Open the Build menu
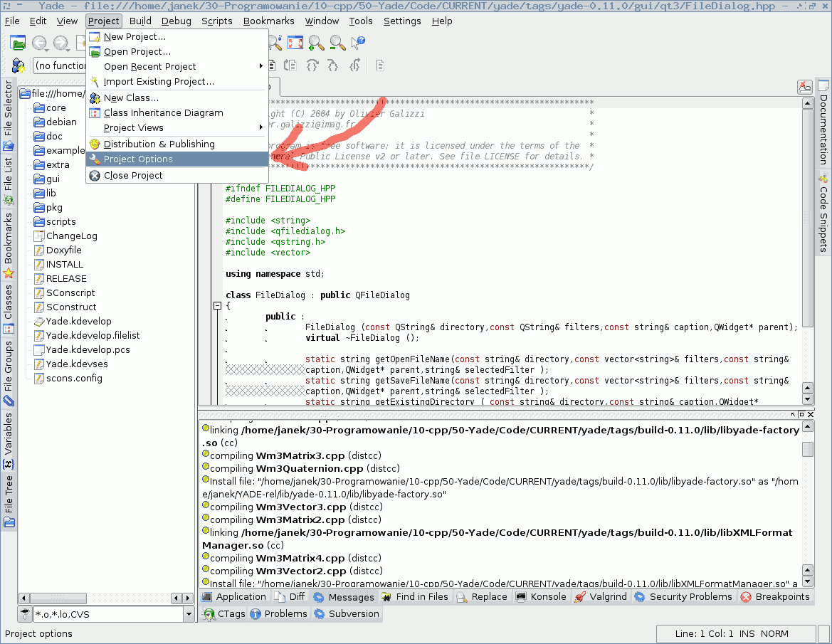Screen dimensions: 832x644 (140, 21)
